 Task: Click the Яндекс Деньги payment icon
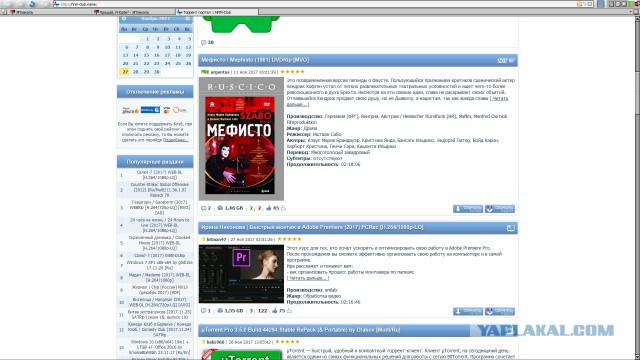point(130,110)
